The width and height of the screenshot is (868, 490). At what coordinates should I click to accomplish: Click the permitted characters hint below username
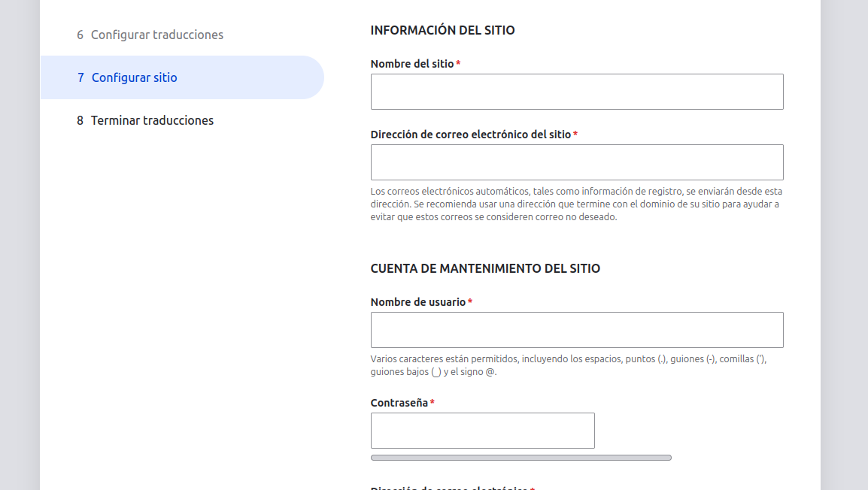[x=568, y=365]
